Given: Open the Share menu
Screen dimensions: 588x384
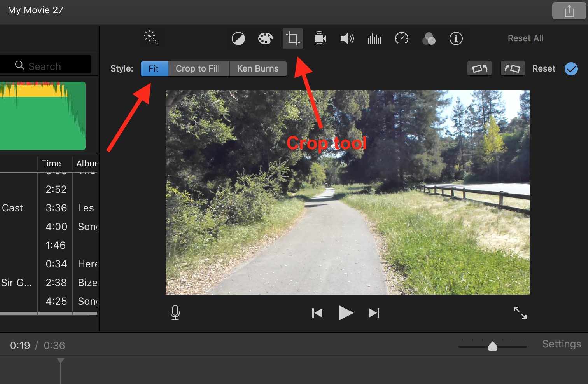Looking at the screenshot, I should 569,10.
